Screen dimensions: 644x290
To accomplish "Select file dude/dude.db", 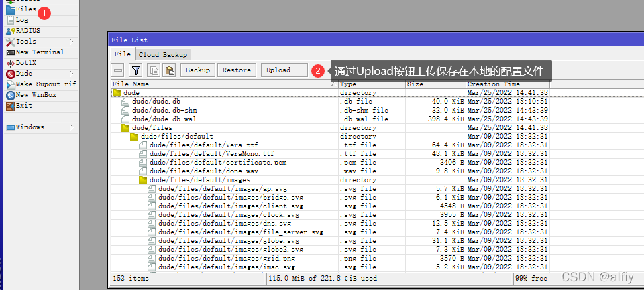I will point(330,101).
